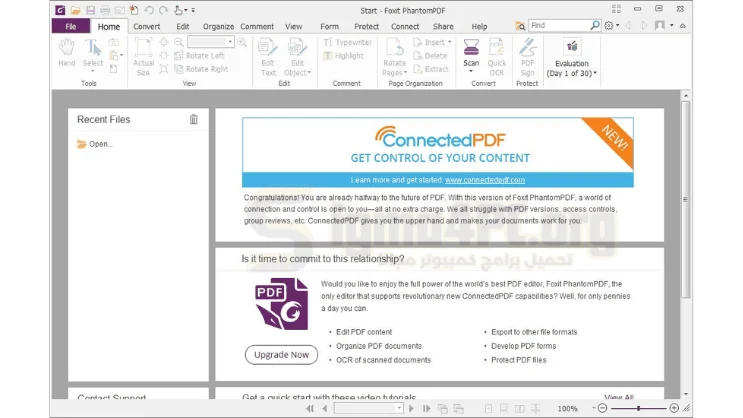Image resolution: width=743 pixels, height=418 pixels.
Task: Select the Hand tool
Action: pos(66,53)
